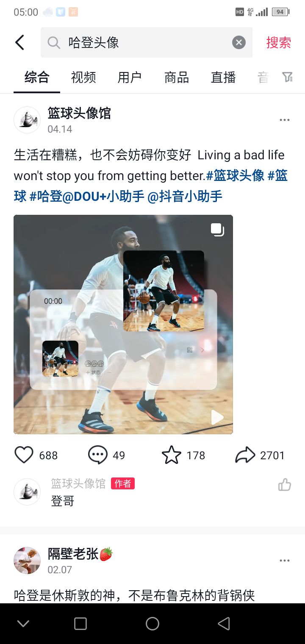Focus the 哈登头像 search field
Screen dimensions: 305x644
[x=147, y=42]
